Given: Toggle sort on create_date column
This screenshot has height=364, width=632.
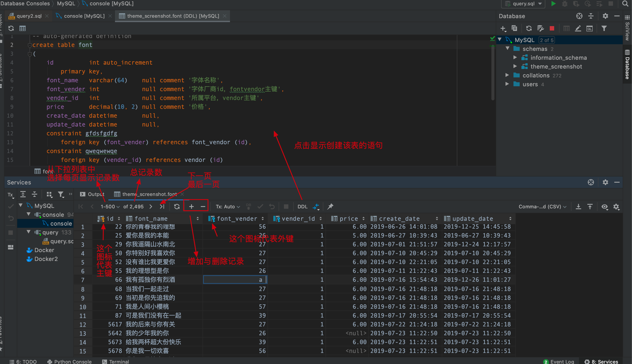Looking at the screenshot, I should (x=437, y=219).
